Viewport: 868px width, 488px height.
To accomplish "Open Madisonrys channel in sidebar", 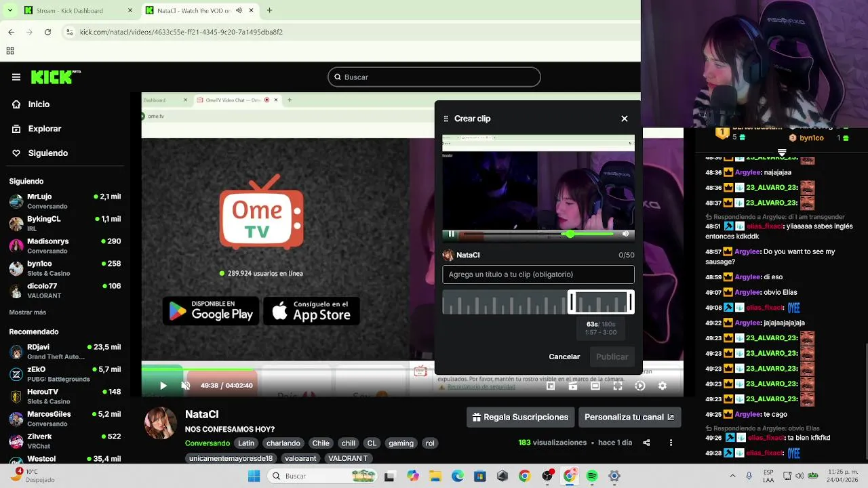I will click(65, 246).
